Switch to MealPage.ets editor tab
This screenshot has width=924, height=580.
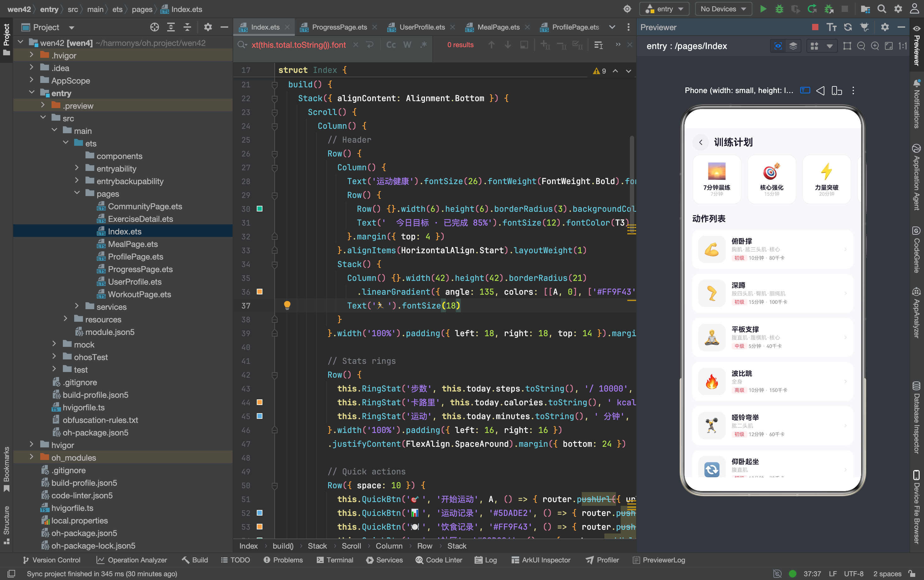(498, 27)
